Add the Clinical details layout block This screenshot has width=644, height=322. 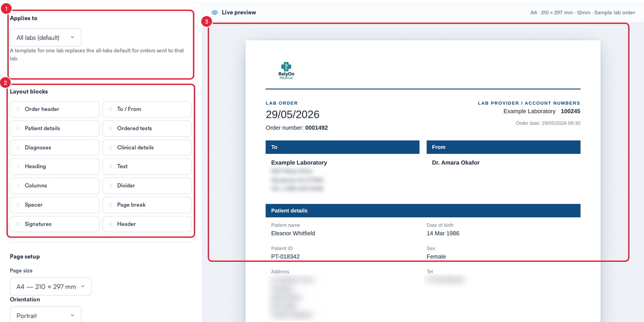147,147
